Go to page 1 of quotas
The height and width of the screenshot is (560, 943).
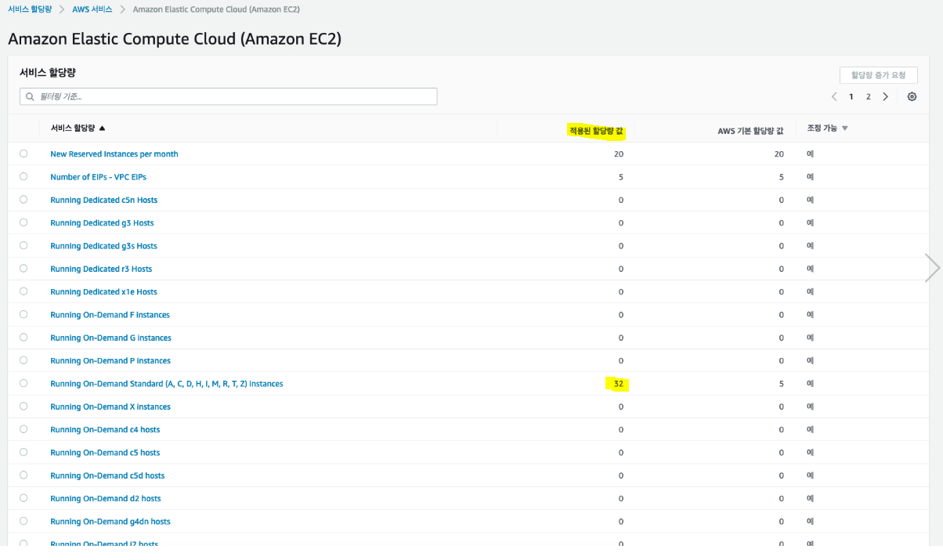point(851,96)
